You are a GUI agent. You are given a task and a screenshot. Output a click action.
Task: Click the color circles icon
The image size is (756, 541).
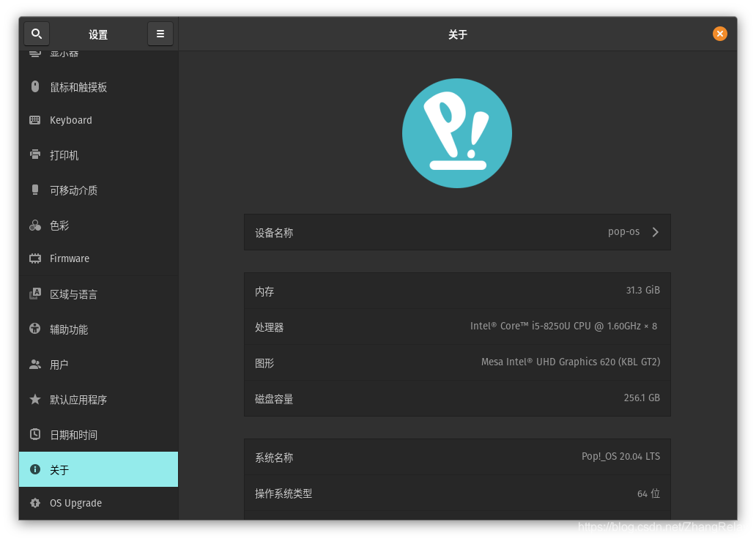click(35, 225)
